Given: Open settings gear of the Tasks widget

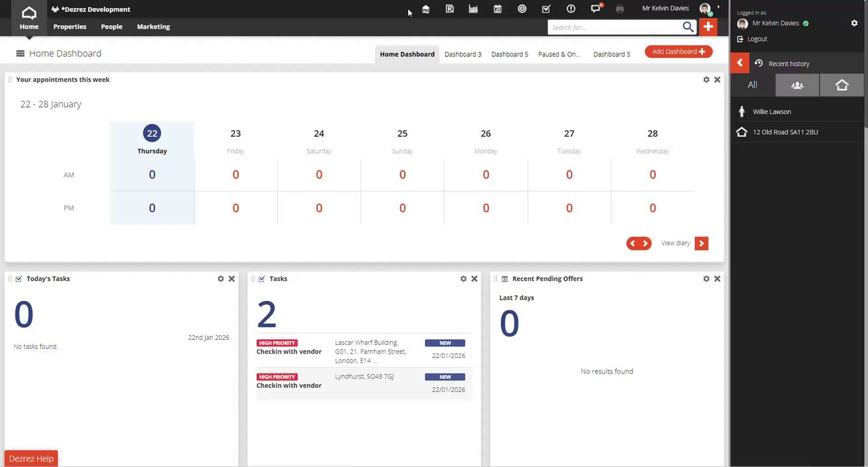Looking at the screenshot, I should click(x=463, y=279).
